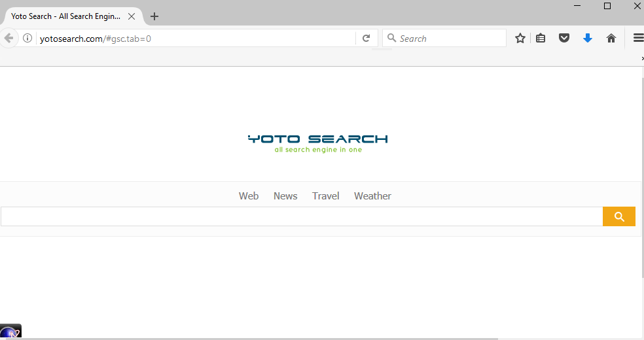Reload the current page
The height and width of the screenshot is (340, 644).
point(367,39)
